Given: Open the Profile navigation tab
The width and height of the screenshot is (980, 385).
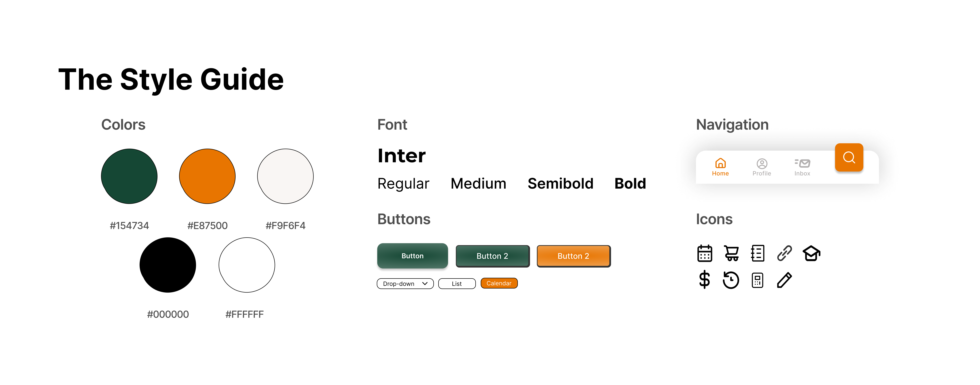Looking at the screenshot, I should [x=762, y=167].
